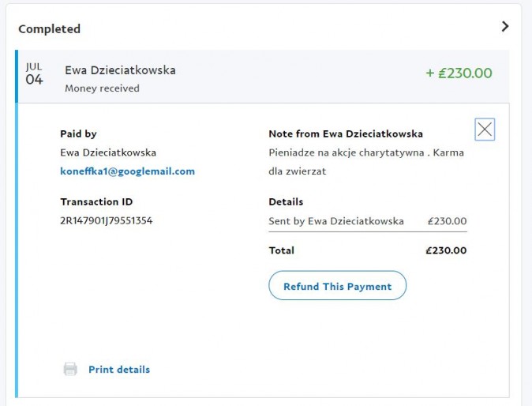Click the Details heading
532x406 pixels.
(286, 201)
